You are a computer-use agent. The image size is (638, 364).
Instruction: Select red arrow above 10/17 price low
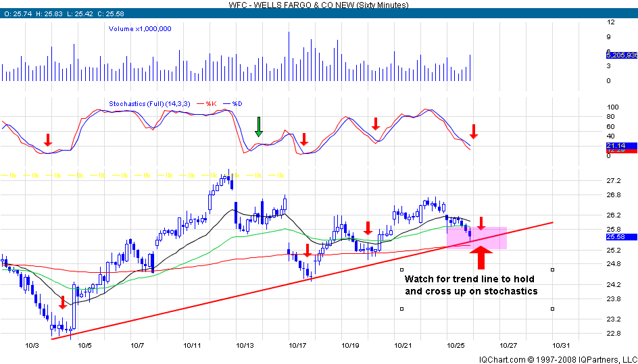(x=307, y=251)
